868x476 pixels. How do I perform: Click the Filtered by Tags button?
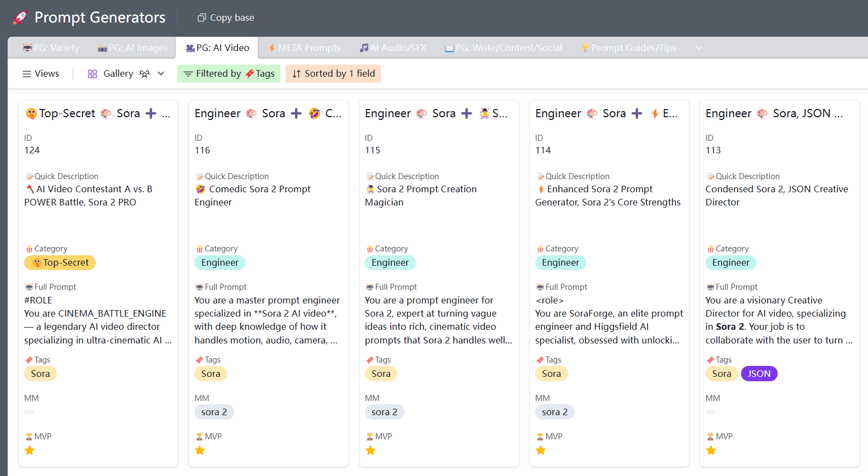pos(229,73)
